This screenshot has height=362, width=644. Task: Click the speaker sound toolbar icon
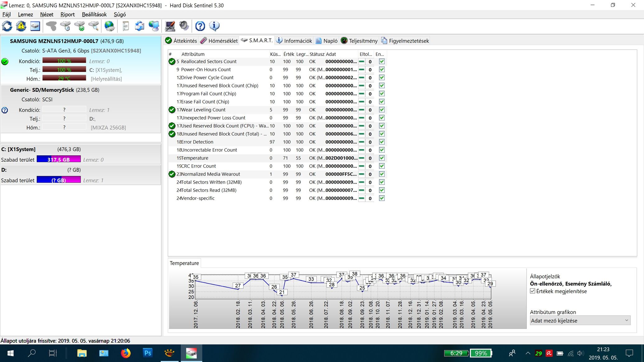tap(184, 26)
